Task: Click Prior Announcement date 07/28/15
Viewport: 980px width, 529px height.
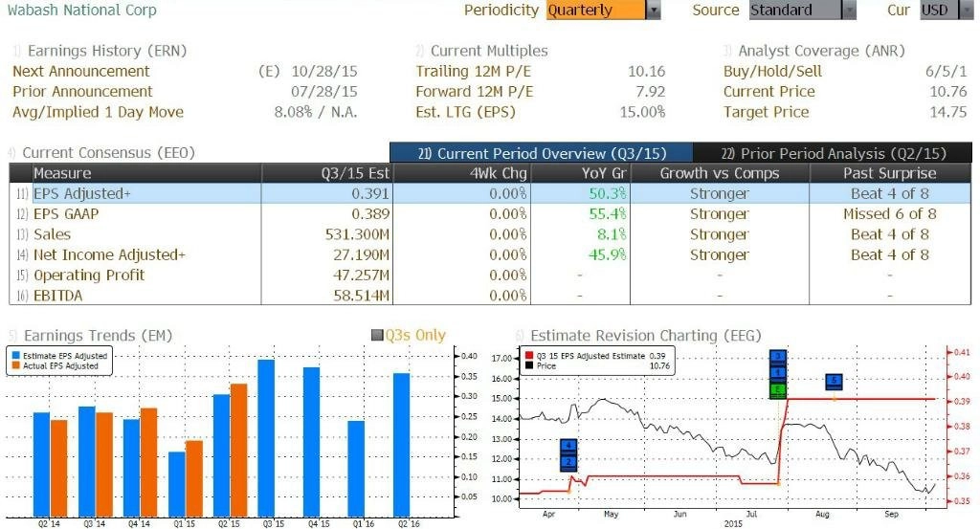Action: pos(324,91)
